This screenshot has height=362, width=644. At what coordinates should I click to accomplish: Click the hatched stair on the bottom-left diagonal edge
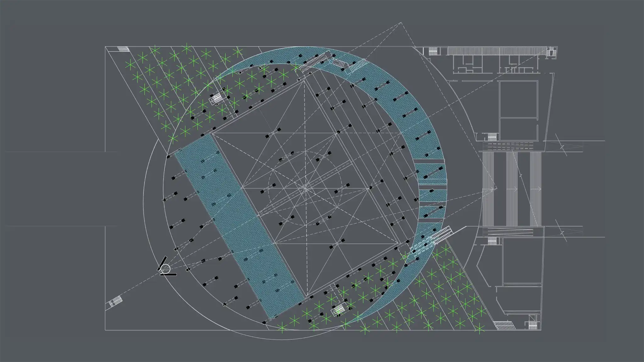115,301
